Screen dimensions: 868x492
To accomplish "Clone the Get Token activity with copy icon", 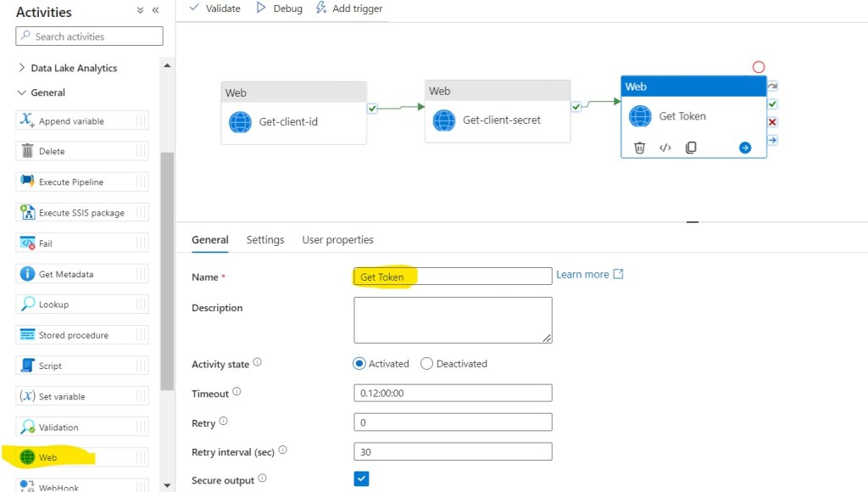I will pyautogui.click(x=691, y=148).
